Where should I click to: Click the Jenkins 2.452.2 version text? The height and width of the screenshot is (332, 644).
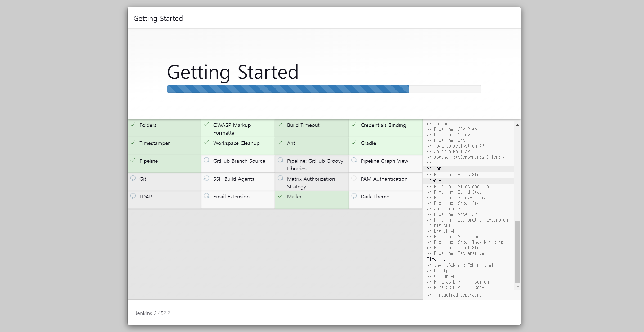click(153, 313)
